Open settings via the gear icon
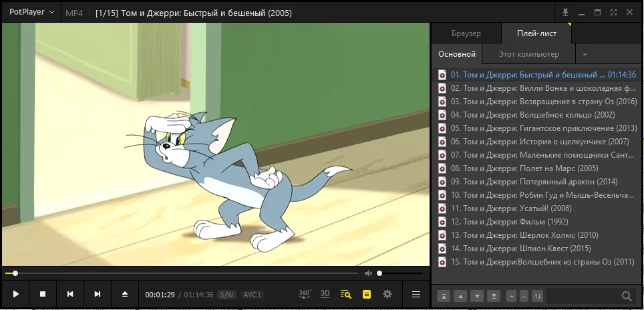This screenshot has width=644, height=310. 387,294
